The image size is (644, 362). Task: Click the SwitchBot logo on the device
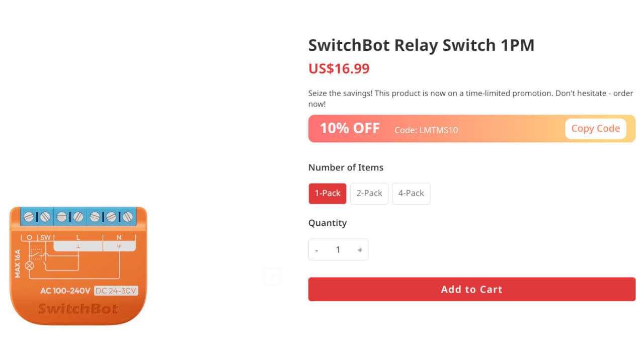[78, 309]
